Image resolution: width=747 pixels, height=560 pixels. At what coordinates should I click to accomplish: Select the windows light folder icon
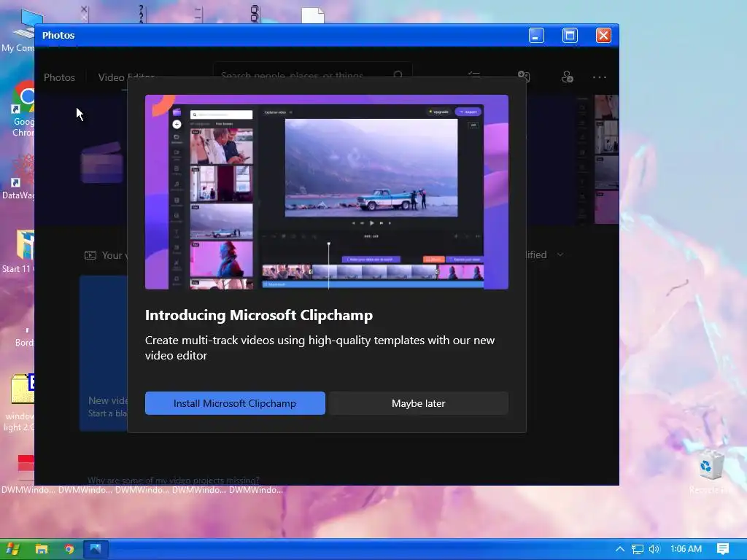[x=19, y=402]
